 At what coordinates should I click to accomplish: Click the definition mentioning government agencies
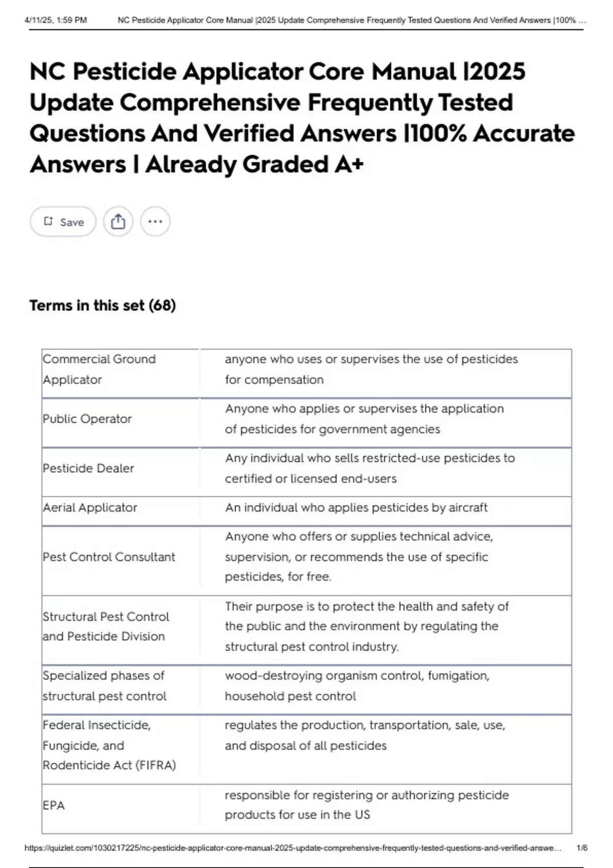(364, 419)
